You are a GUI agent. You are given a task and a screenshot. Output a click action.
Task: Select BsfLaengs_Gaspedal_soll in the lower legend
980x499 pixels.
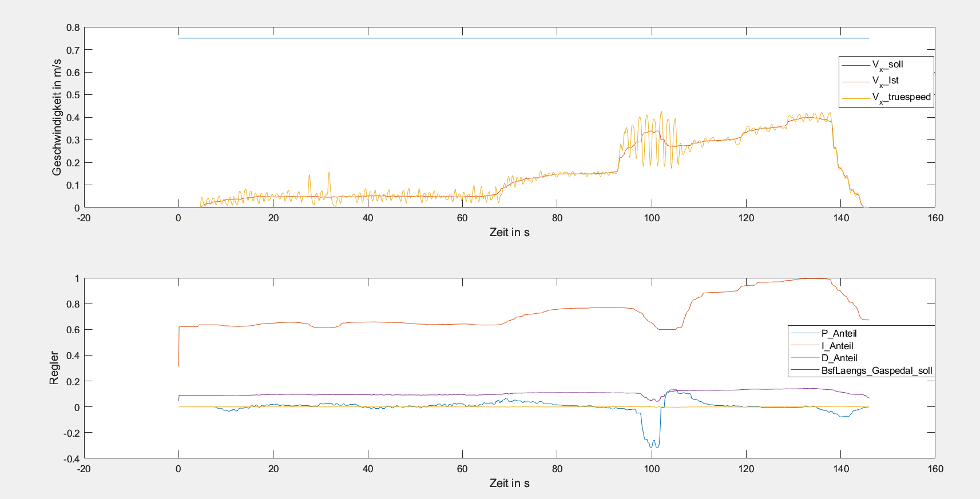[876, 370]
